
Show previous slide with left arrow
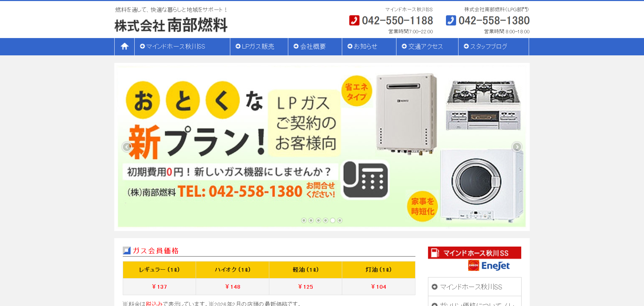point(127,147)
